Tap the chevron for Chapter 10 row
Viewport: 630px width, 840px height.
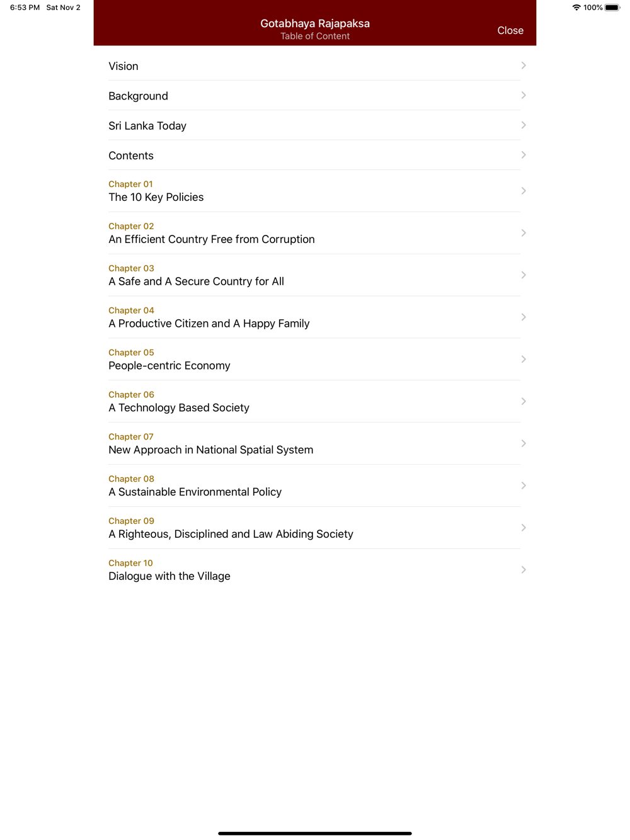pyautogui.click(x=524, y=570)
